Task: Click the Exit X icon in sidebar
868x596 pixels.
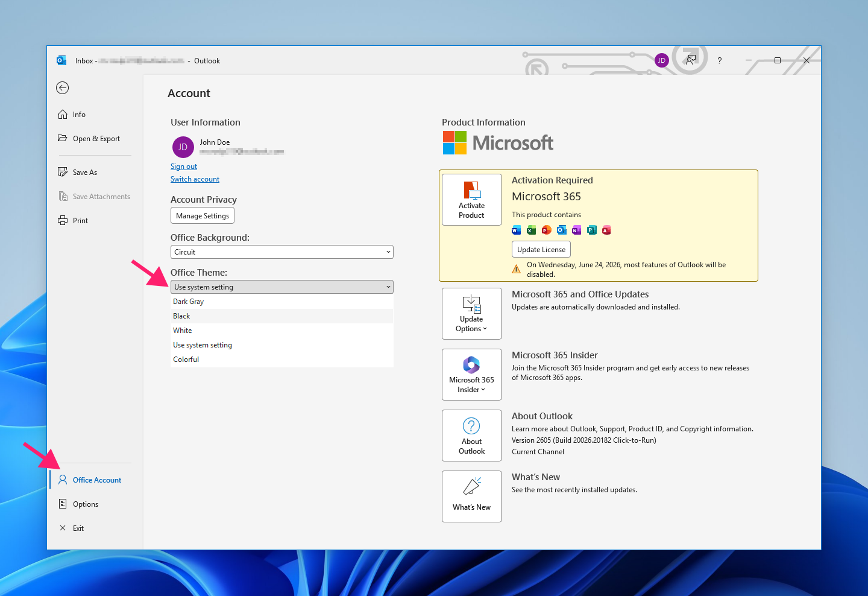Action: point(63,528)
